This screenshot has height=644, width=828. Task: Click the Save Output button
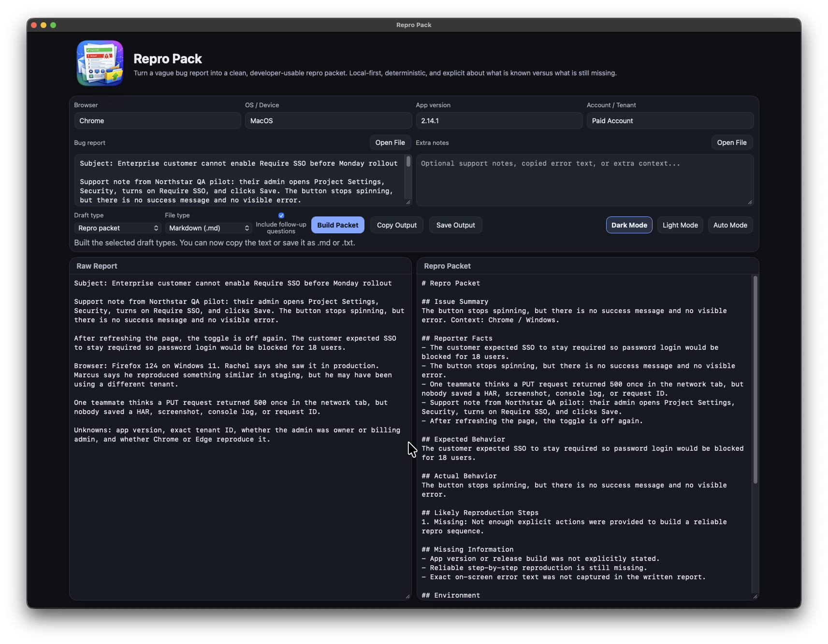pos(456,225)
